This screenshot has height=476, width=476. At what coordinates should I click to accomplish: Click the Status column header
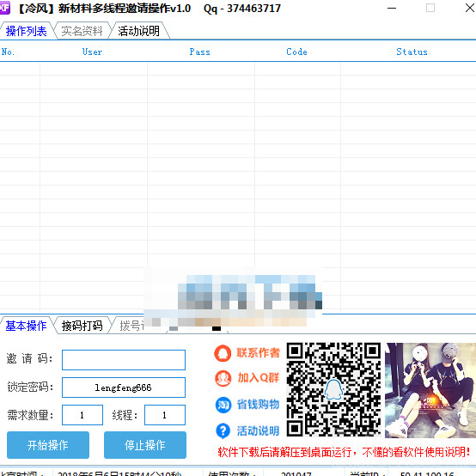tap(412, 52)
